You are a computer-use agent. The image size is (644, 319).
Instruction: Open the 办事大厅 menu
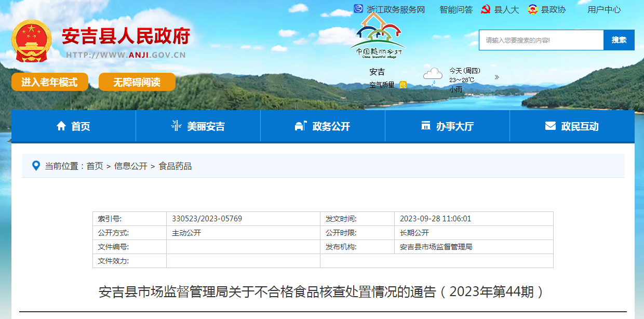(447, 126)
